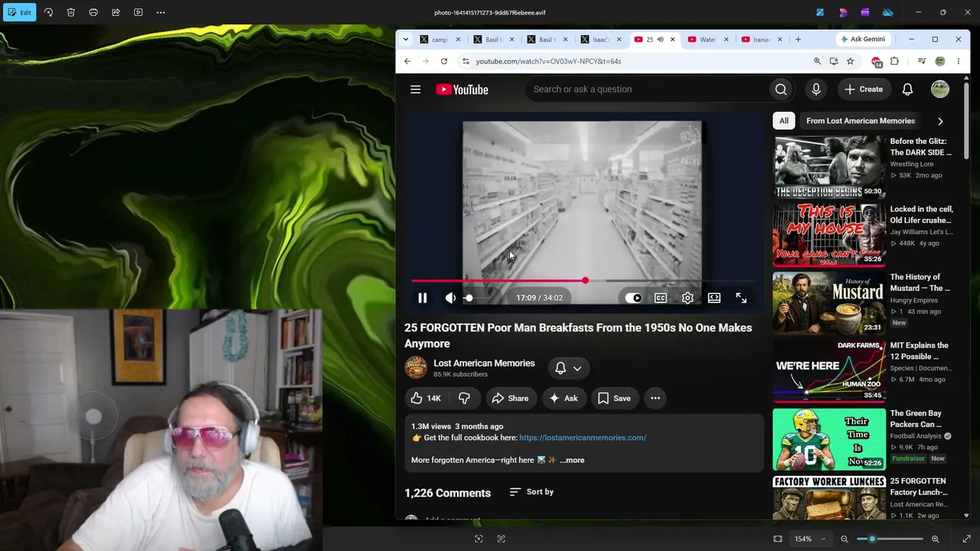980x551 pixels.
Task: Mute the YouTube video
Action: coord(450,298)
